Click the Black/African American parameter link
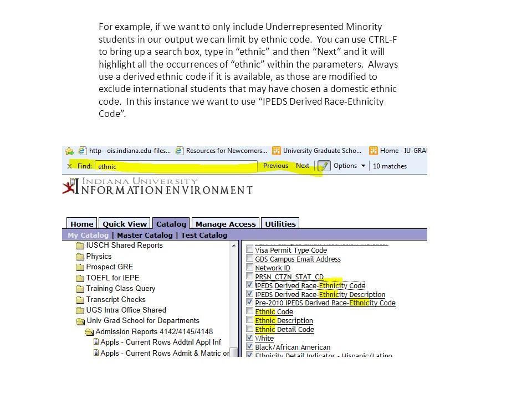Screen dimensions: 532x399 click(x=293, y=347)
